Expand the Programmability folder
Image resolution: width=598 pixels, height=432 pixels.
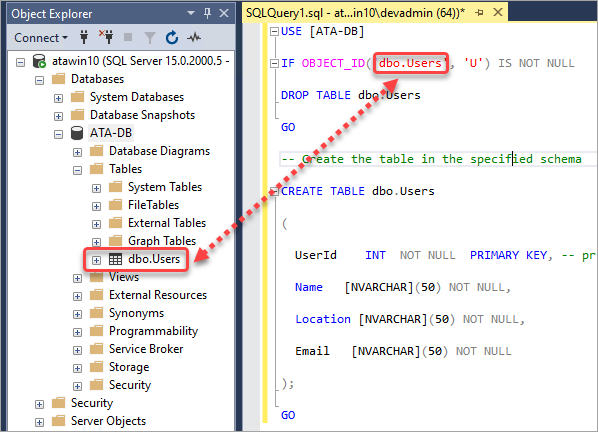77,332
